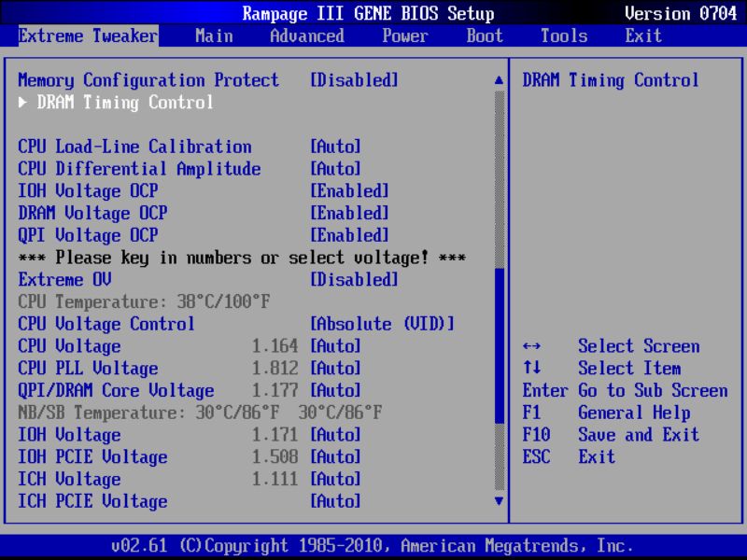
Task: Toggle DRAM Voltage OCP [Enabled] value
Action: (349, 213)
